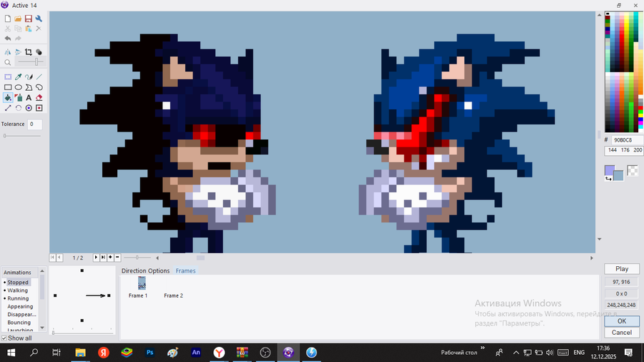Select the Frame 1 thumbnail
Image resolution: width=644 pixels, height=362 pixels.
pos(142,283)
